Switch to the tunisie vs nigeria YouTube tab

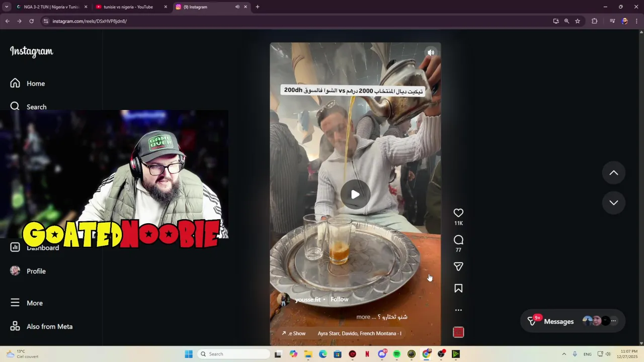[x=131, y=7]
